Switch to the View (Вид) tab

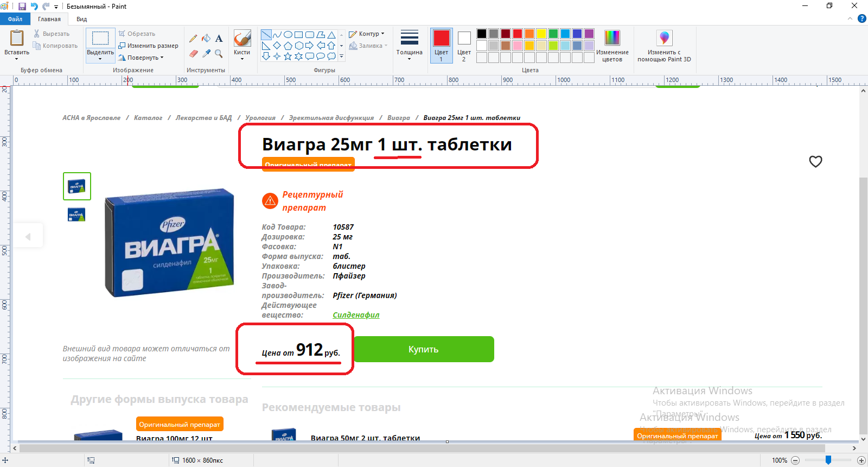pyautogui.click(x=82, y=19)
